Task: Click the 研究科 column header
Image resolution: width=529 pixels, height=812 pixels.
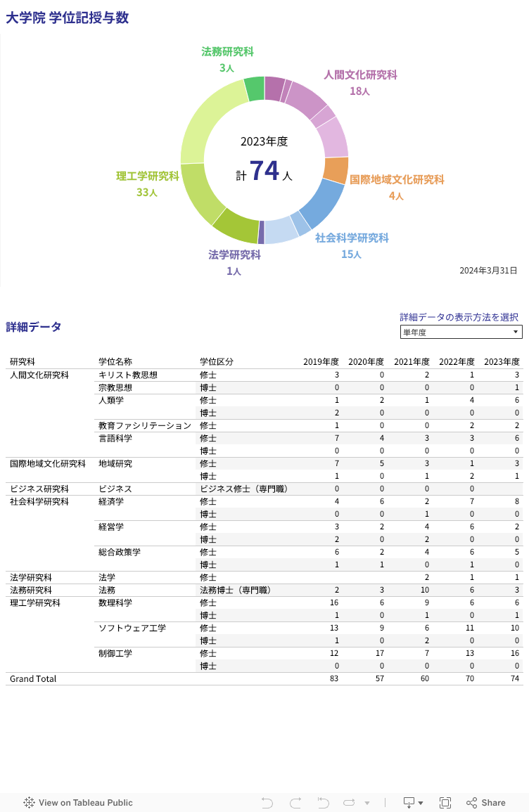Action: coord(23,361)
